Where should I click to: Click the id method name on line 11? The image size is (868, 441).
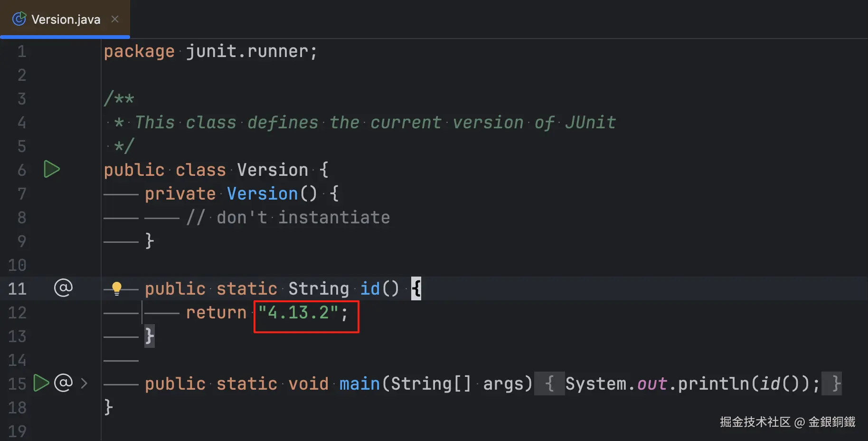[370, 288]
